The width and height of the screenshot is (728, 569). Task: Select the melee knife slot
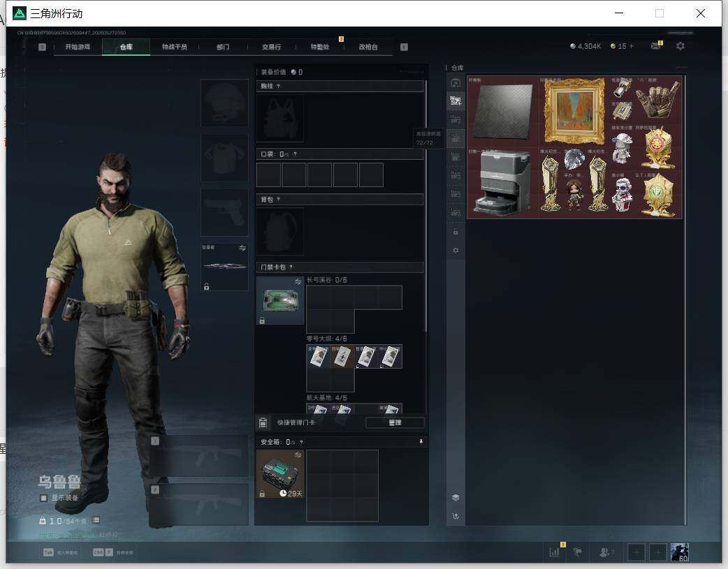tap(224, 267)
